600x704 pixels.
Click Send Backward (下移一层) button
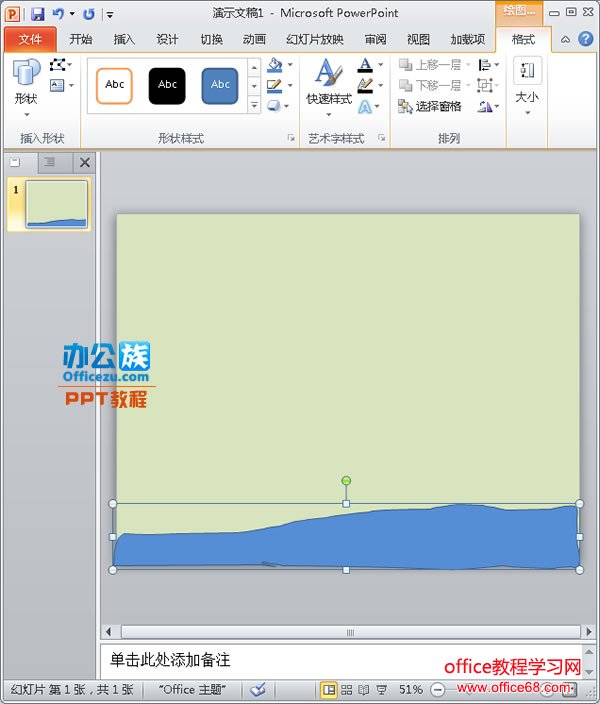pos(430,85)
